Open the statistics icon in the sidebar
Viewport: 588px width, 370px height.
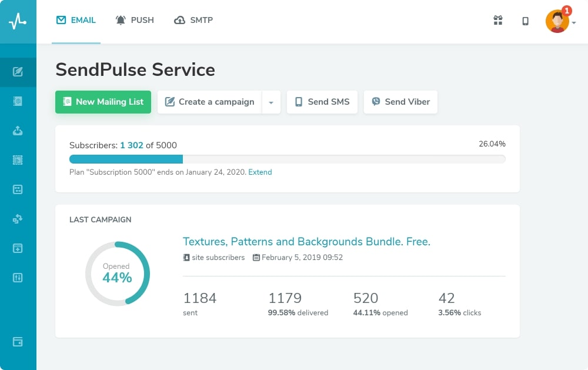point(18,278)
